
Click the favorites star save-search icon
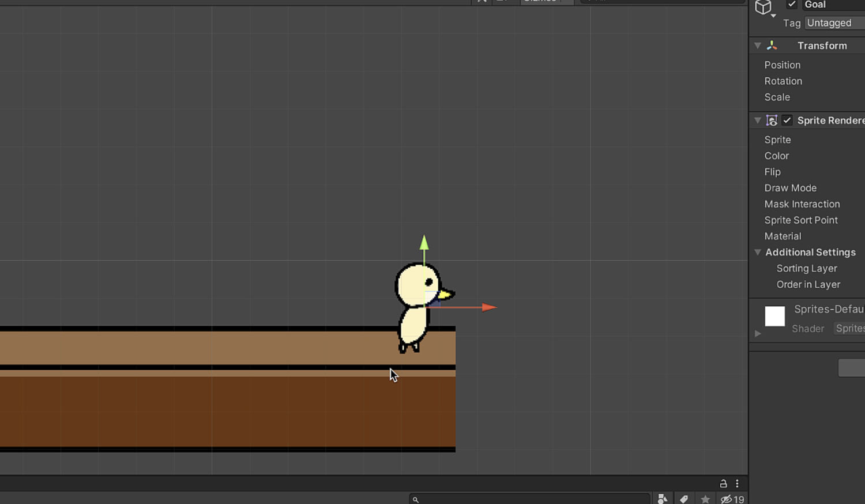(x=705, y=499)
